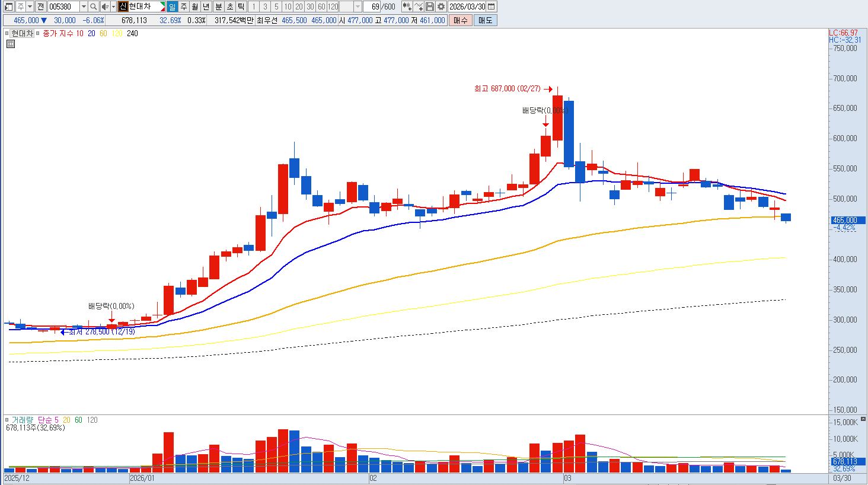Click the stock code 005380 input field
Viewport: 868px width, 485px height.
click(63, 7)
